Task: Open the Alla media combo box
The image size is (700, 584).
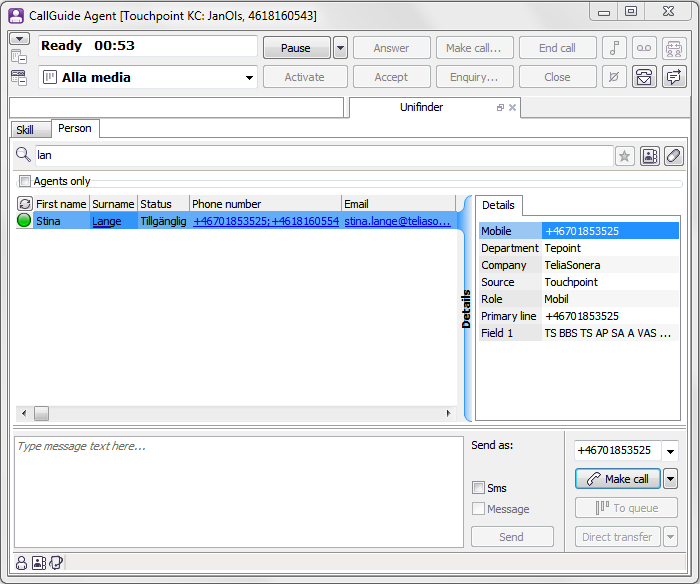Action: click(148, 78)
